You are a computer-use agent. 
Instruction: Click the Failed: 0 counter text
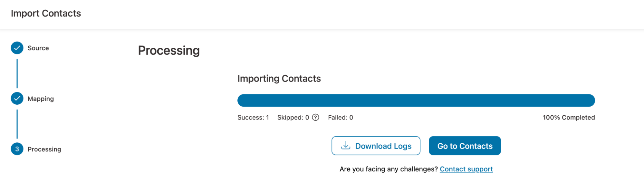tap(340, 117)
